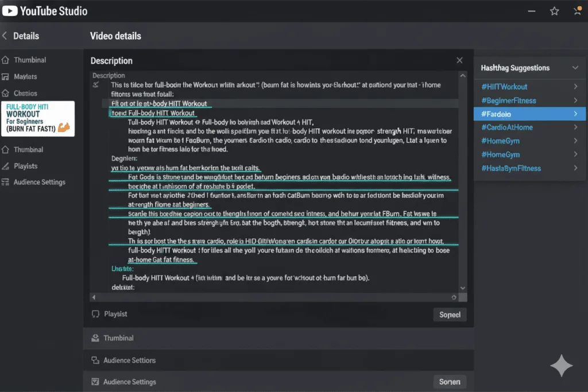Click the small edit icon beside description text
The image size is (588, 392).
pyautogui.click(x=96, y=85)
